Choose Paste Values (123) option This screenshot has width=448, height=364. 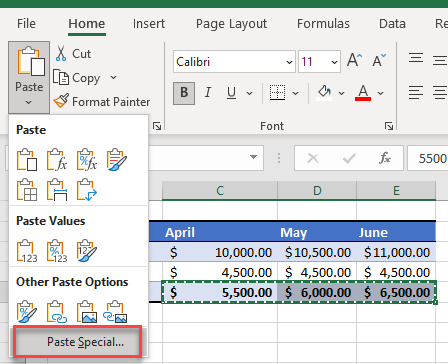tap(27, 251)
